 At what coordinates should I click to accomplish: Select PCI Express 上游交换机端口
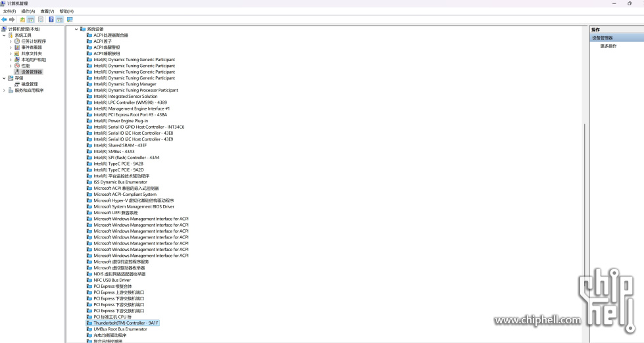pos(118,292)
